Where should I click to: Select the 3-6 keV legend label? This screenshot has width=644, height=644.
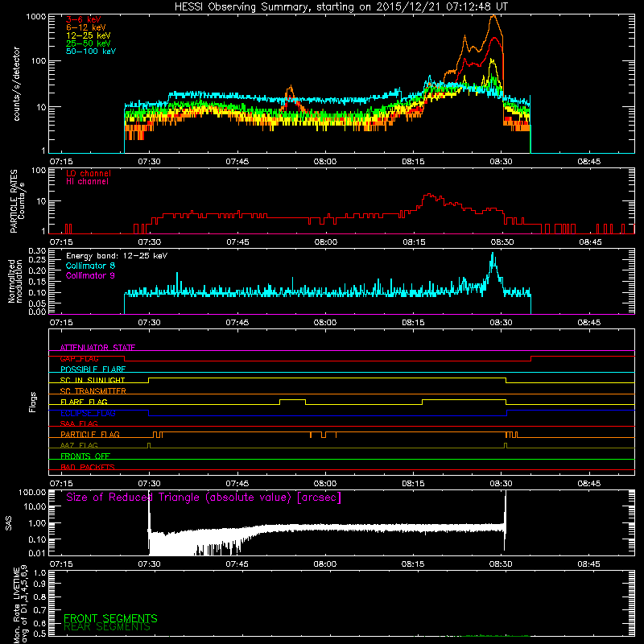coord(83,19)
